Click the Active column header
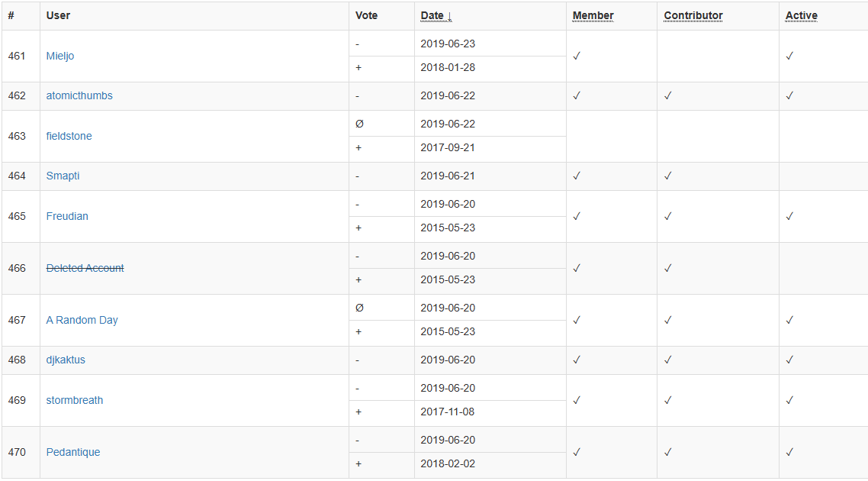The height and width of the screenshot is (481, 868). click(x=801, y=15)
